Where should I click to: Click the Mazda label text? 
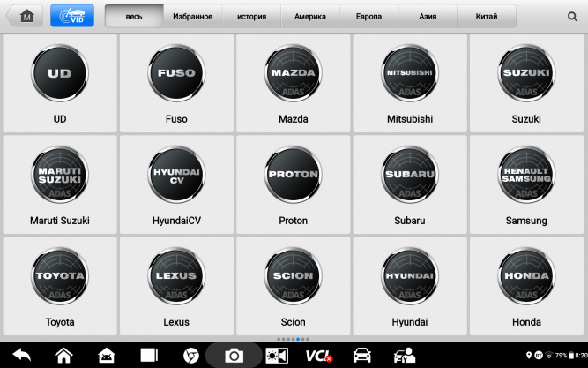pyautogui.click(x=293, y=119)
